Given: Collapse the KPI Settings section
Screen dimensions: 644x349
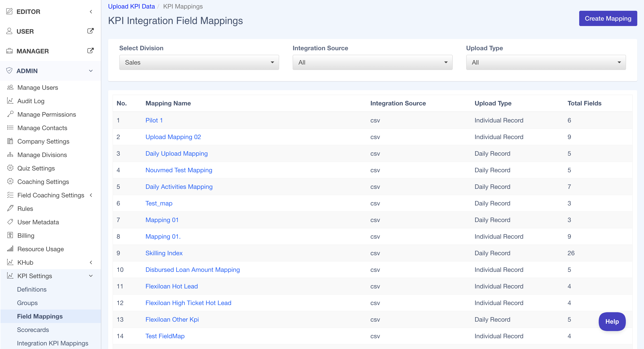Looking at the screenshot, I should point(91,276).
